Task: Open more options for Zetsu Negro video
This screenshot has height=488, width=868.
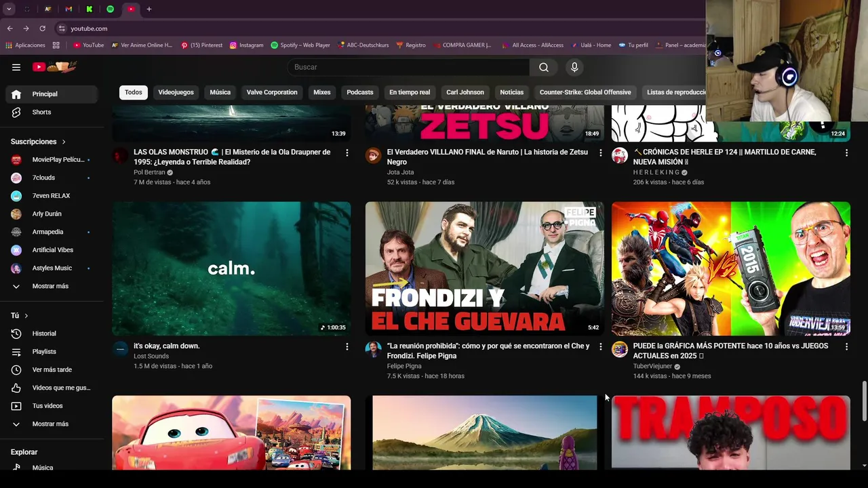Action: 600,153
